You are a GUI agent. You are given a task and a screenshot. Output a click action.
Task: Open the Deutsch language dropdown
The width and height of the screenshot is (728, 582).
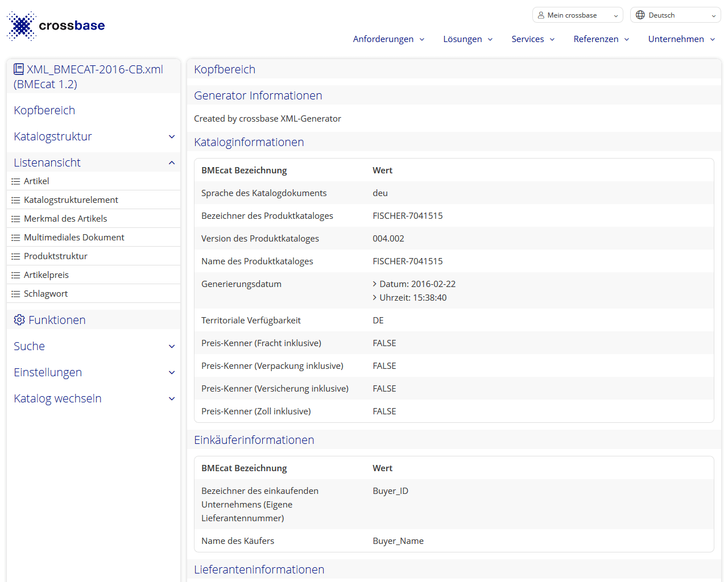(x=675, y=15)
